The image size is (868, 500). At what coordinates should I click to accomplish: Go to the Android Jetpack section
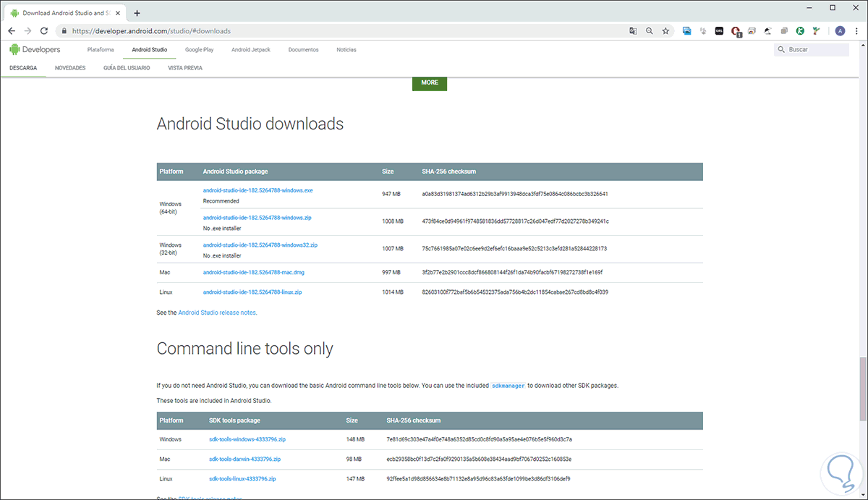pos(250,50)
